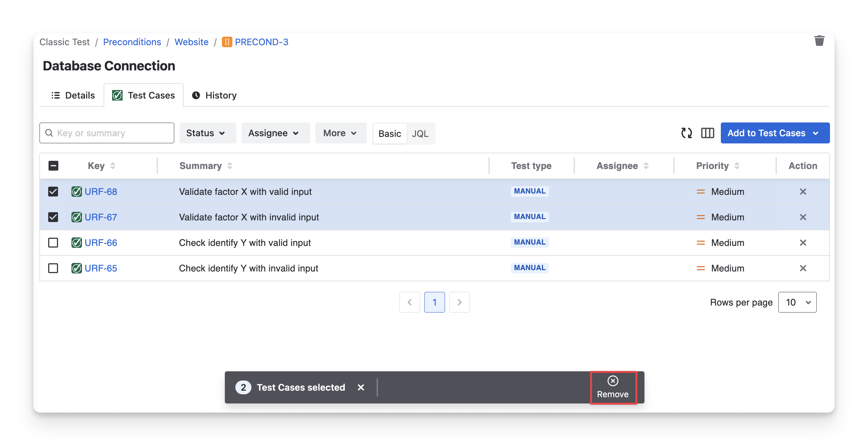Viewport: 868px width, 446px height.
Task: Toggle the header select-all checkbox
Action: (x=53, y=166)
